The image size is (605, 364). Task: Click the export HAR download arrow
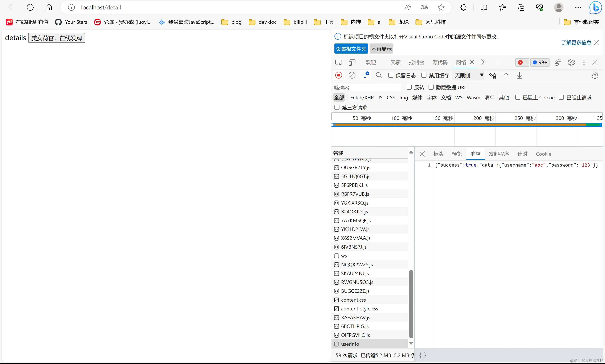519,75
